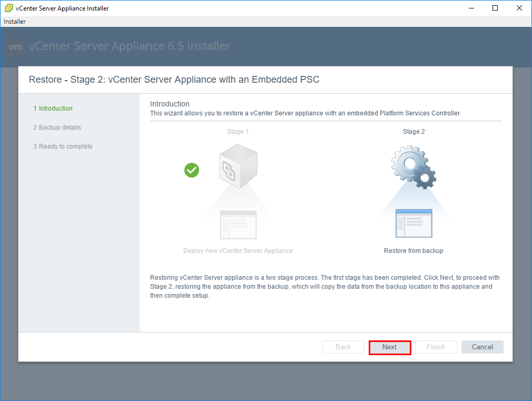
Task: Click the Stage 1 appliance cube icon
Action: coord(238,166)
